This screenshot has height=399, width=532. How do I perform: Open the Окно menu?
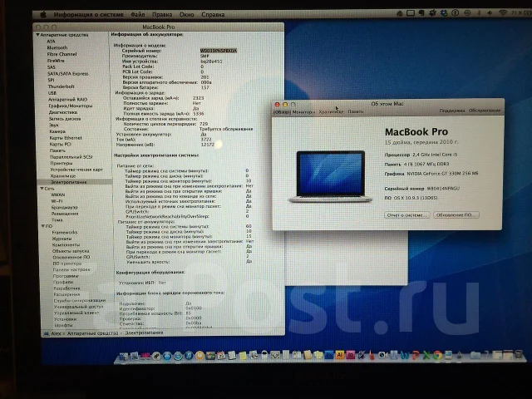pos(186,15)
